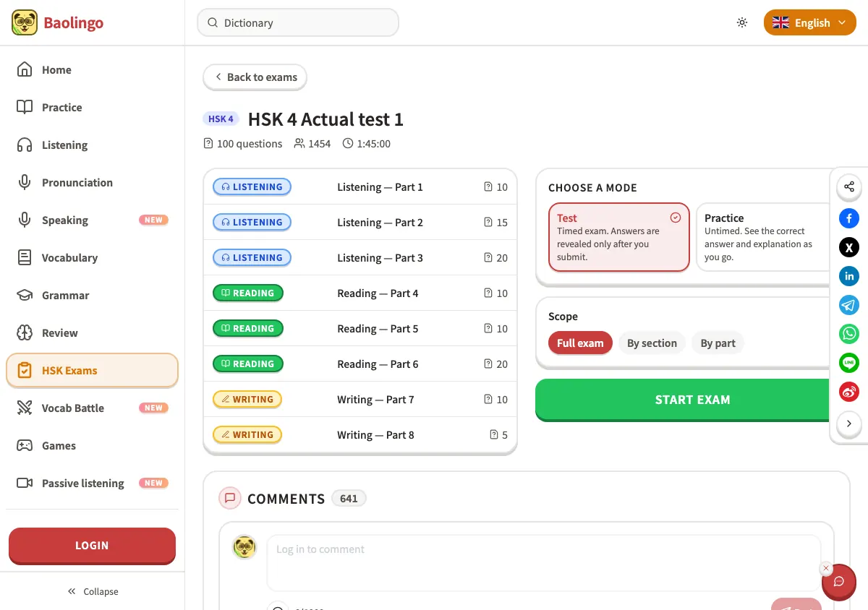Open Vocabulary in the sidebar
This screenshot has height=610, width=868.
point(92,257)
